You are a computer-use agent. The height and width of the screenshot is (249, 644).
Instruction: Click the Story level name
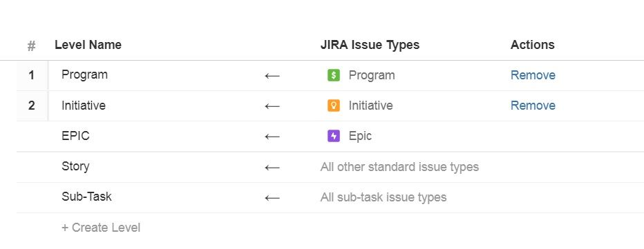point(75,166)
